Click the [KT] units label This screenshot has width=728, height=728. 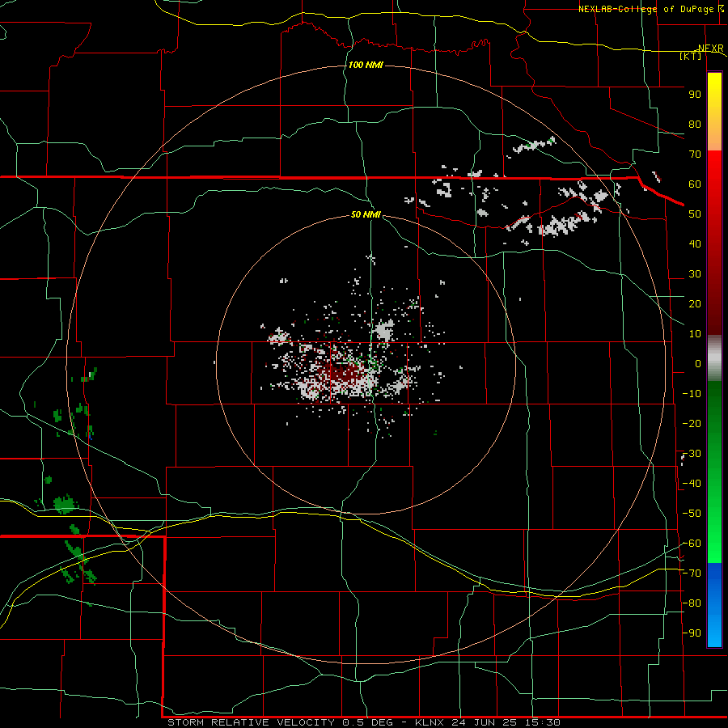691,56
